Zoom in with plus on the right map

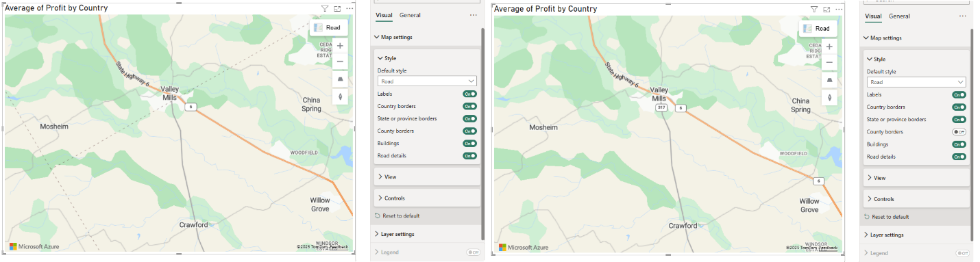829,47
